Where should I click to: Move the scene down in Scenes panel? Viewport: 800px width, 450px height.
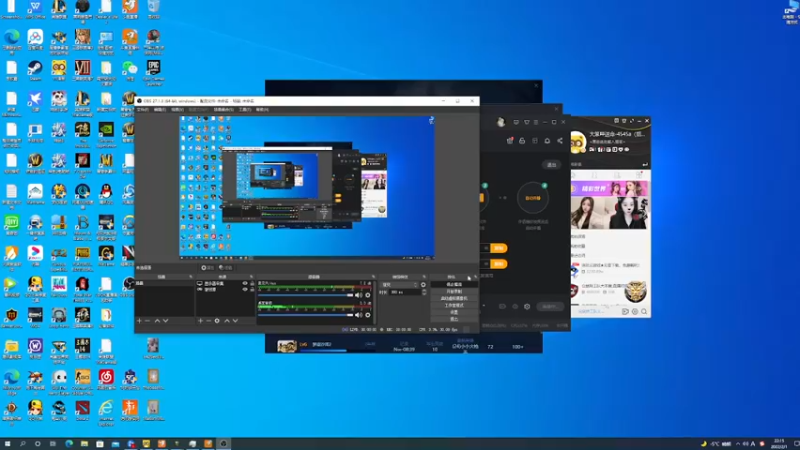165,321
